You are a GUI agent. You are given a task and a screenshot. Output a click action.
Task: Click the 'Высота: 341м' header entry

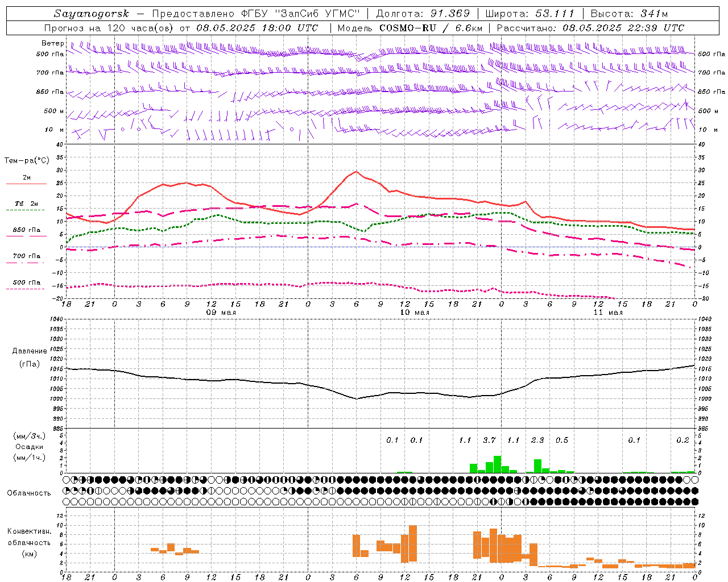coord(629,14)
